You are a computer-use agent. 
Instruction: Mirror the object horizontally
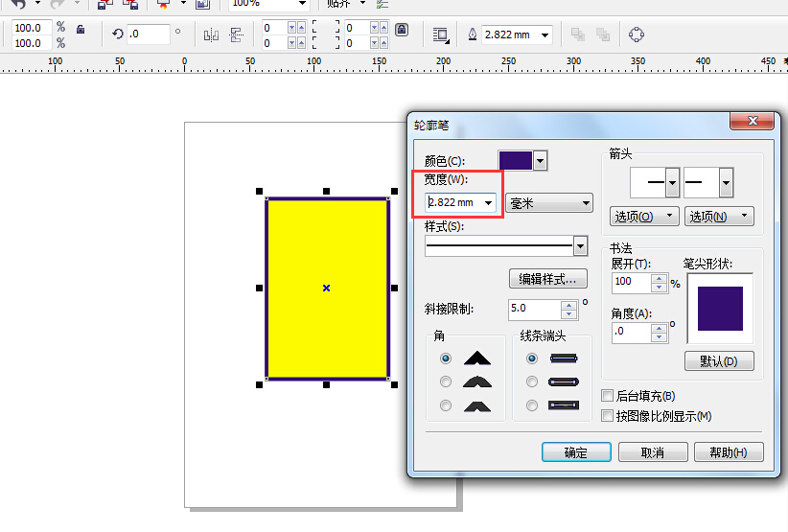pos(211,35)
